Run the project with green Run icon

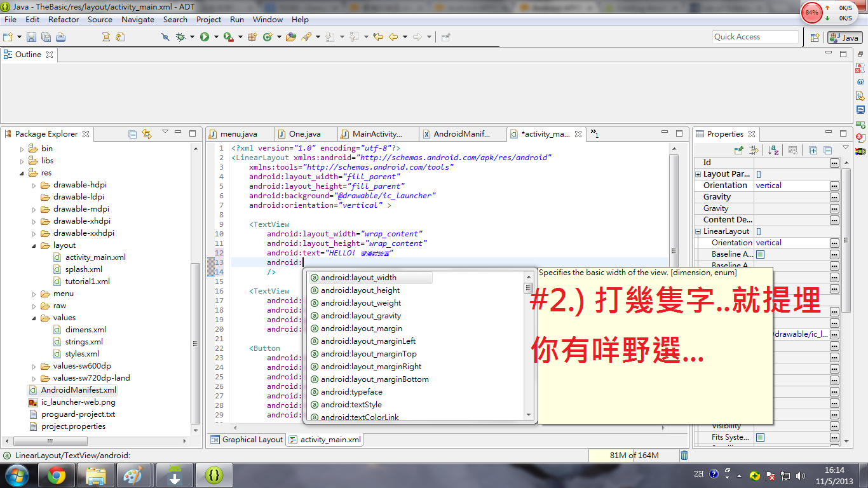click(x=205, y=37)
